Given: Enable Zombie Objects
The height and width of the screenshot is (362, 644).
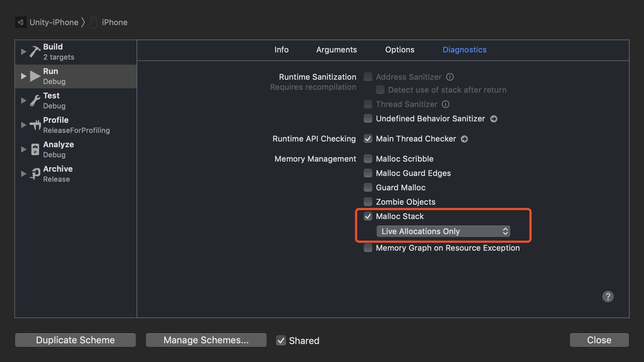Looking at the screenshot, I should tap(368, 202).
